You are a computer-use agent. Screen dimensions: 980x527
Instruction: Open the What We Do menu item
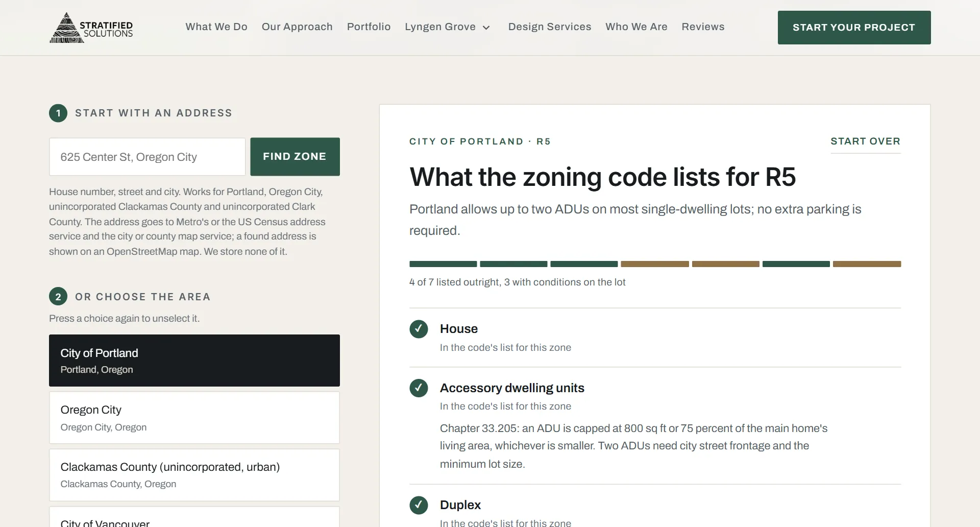216,27
